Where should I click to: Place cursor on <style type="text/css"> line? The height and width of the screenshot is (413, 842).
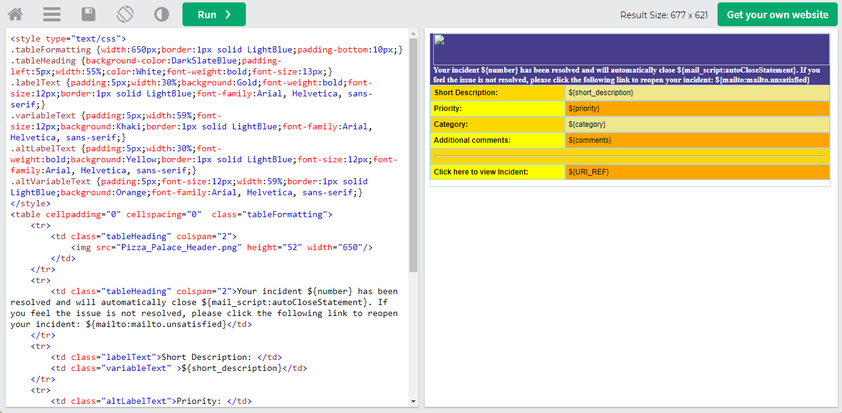(x=68, y=39)
